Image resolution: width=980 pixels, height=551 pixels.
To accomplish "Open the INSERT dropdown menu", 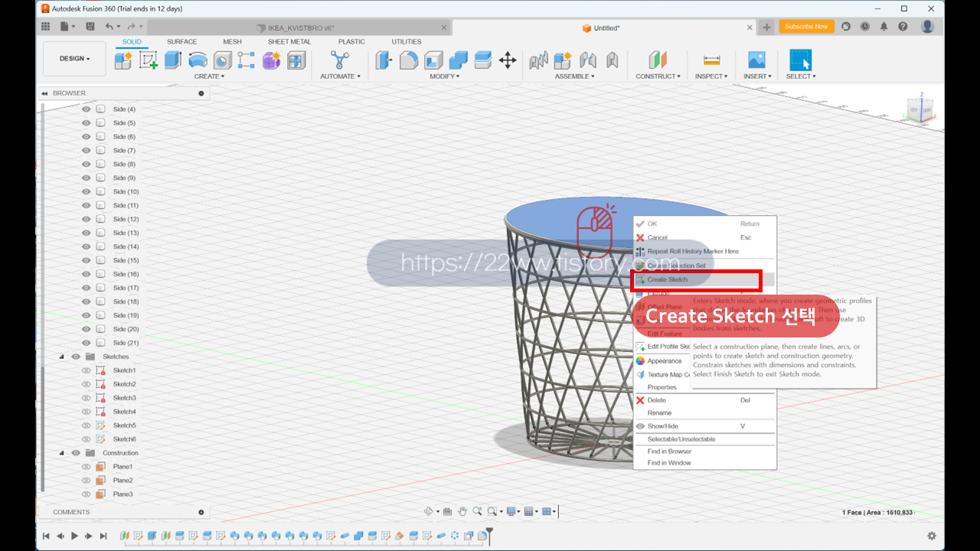I will point(756,77).
